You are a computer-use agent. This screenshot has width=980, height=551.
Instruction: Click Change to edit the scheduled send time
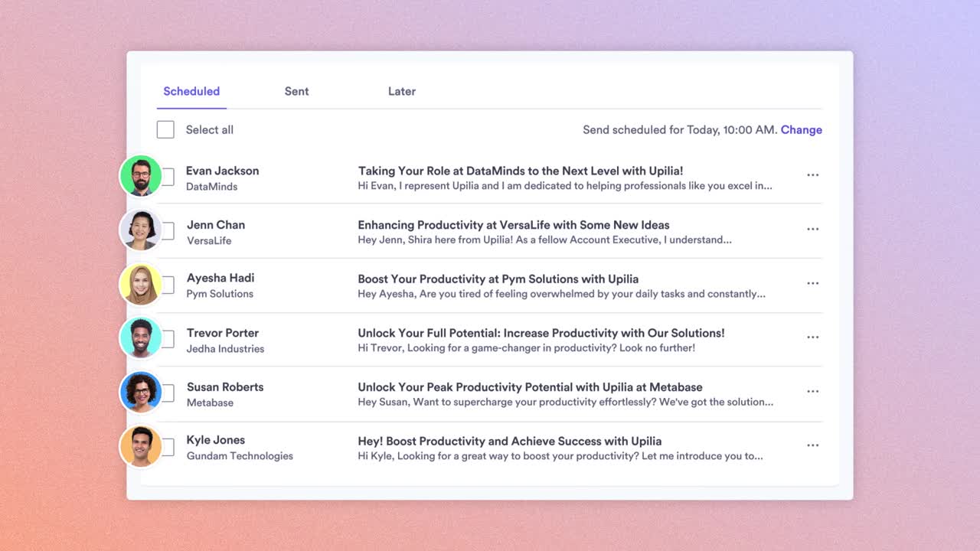pyautogui.click(x=802, y=129)
